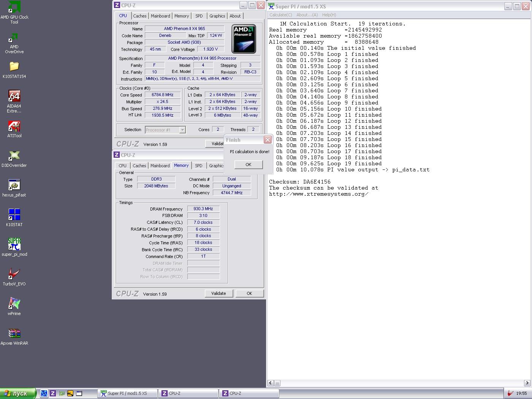Click the CAS# Latency value 7.0 clocks
This screenshot has width=532, height=399.
[203, 223]
